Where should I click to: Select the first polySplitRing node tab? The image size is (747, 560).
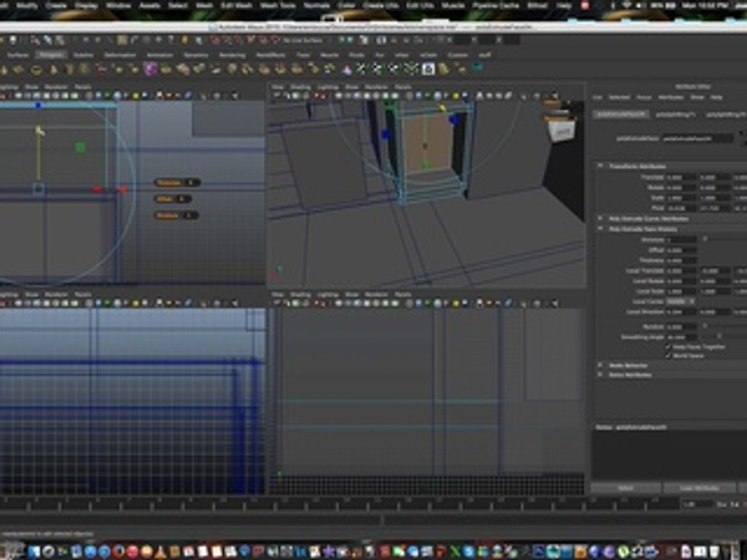click(675, 115)
